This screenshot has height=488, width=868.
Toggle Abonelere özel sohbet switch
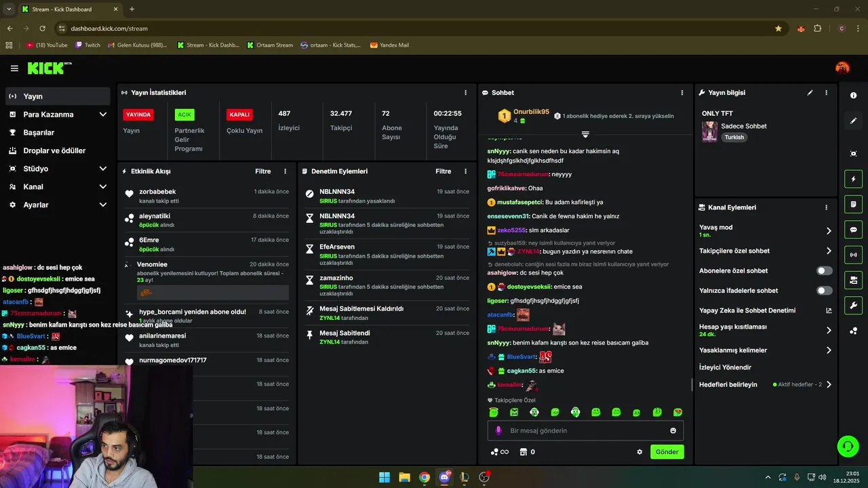pyautogui.click(x=824, y=270)
